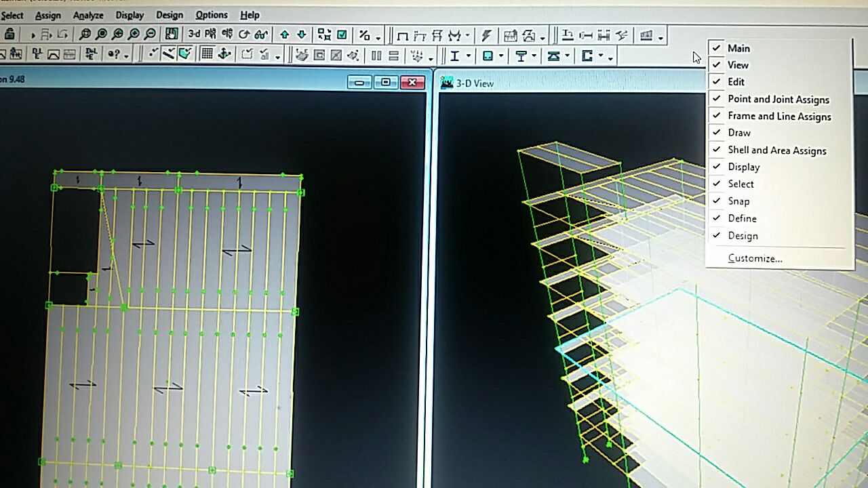Set the default 3-d view

coord(194,34)
